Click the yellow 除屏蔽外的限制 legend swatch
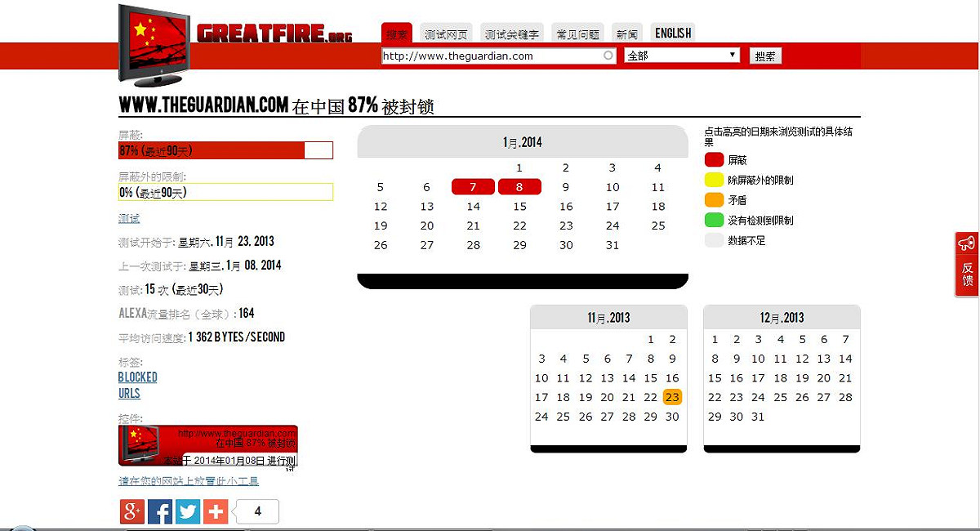This screenshot has width=980, height=531. point(715,180)
